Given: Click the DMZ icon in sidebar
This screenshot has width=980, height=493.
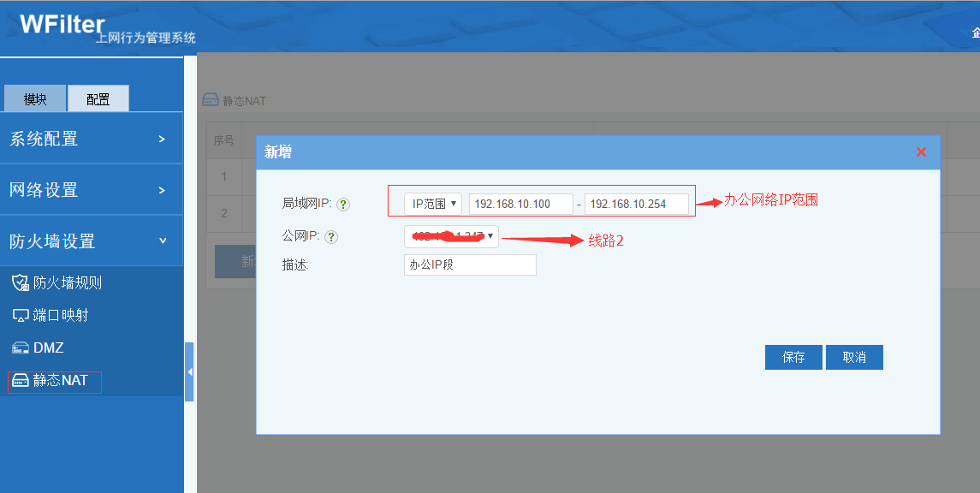Looking at the screenshot, I should [x=20, y=347].
